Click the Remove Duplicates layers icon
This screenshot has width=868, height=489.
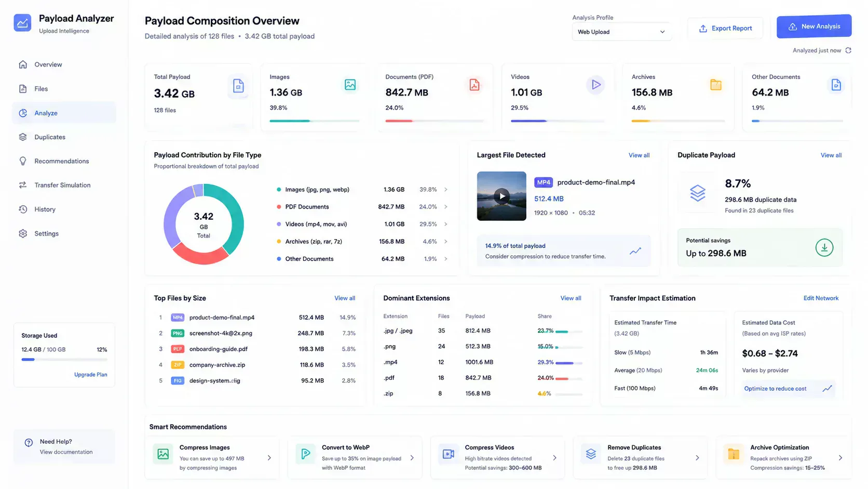tap(591, 454)
